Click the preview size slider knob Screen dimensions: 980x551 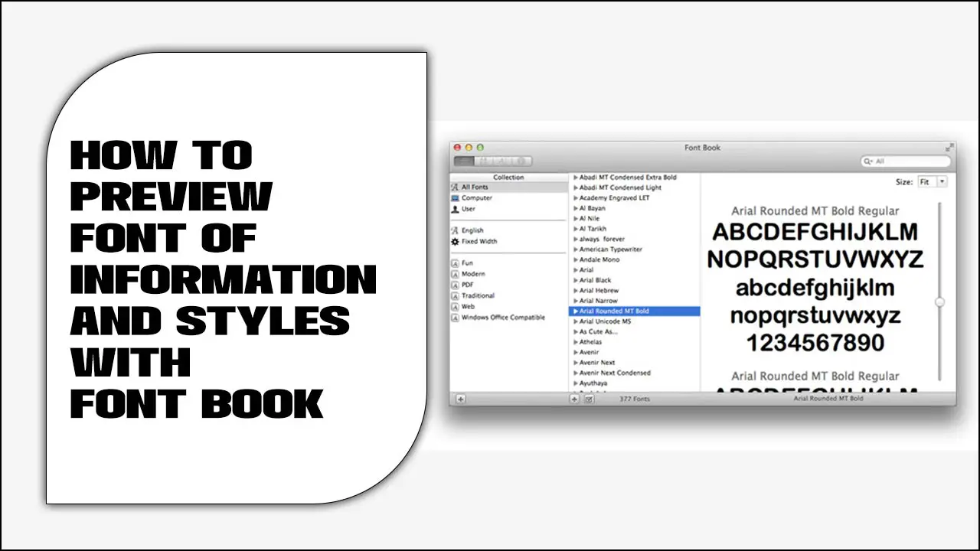click(940, 302)
